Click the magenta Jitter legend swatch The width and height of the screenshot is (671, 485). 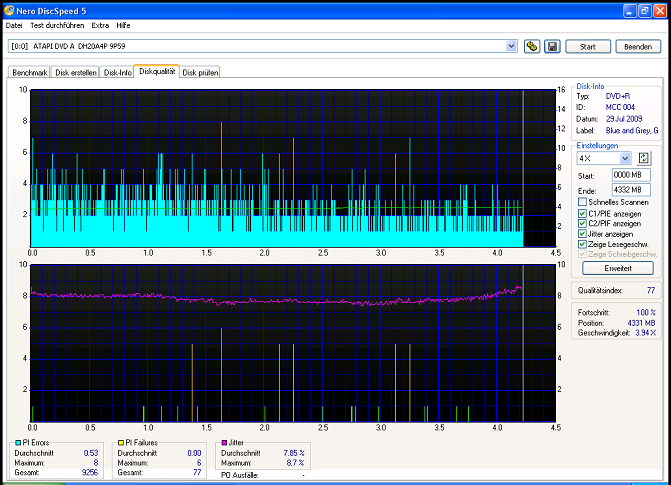(x=224, y=443)
